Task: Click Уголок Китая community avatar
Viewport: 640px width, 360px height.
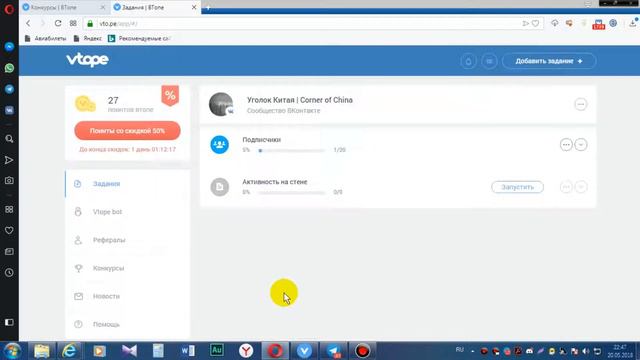Action: (x=221, y=104)
